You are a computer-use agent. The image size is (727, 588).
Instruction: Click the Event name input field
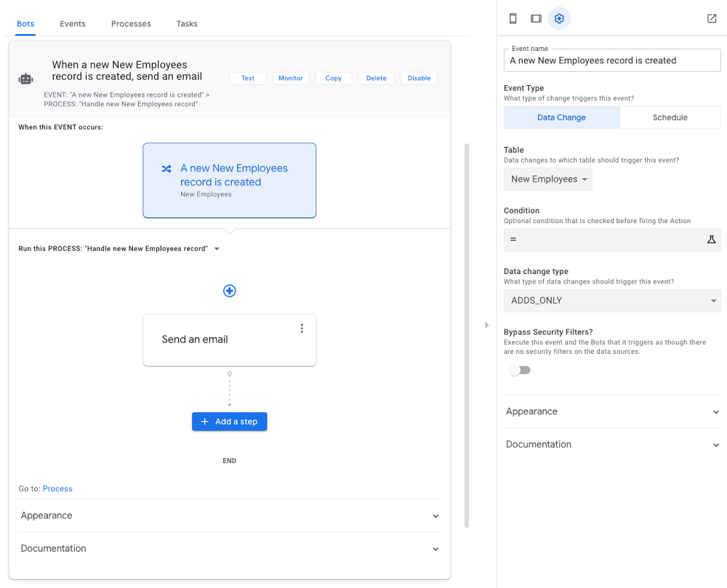[612, 61]
